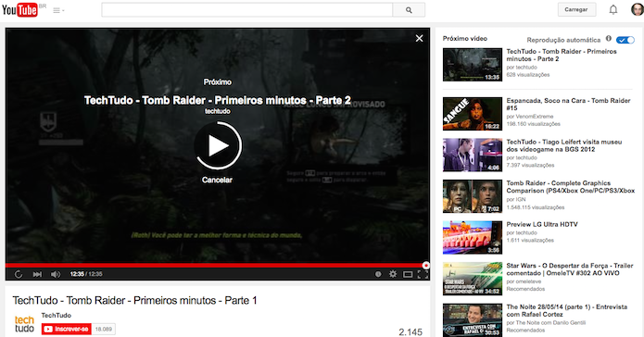
Task: Enter fullscreen mode in the player
Action: tap(423, 274)
